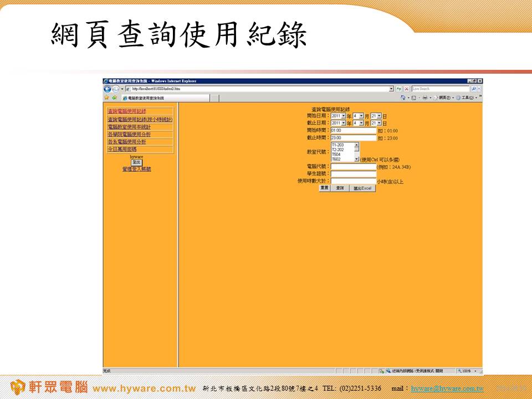Click the 學生證號 student ID input field
Viewport: 532px width, 399px height.
(353, 173)
